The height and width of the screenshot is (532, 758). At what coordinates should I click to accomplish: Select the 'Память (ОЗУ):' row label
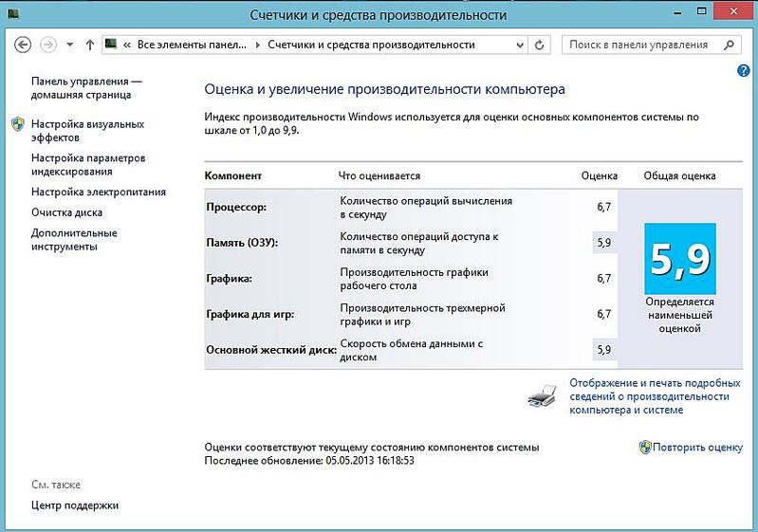tap(242, 243)
